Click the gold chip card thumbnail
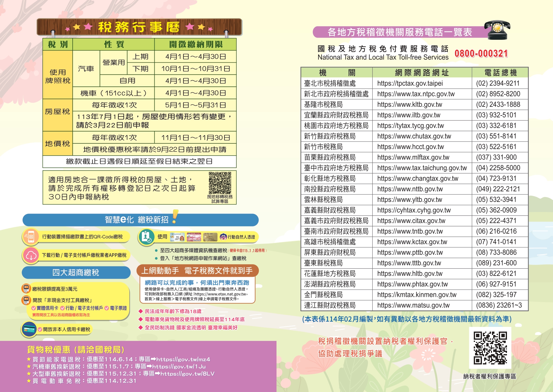 [x=210, y=237]
